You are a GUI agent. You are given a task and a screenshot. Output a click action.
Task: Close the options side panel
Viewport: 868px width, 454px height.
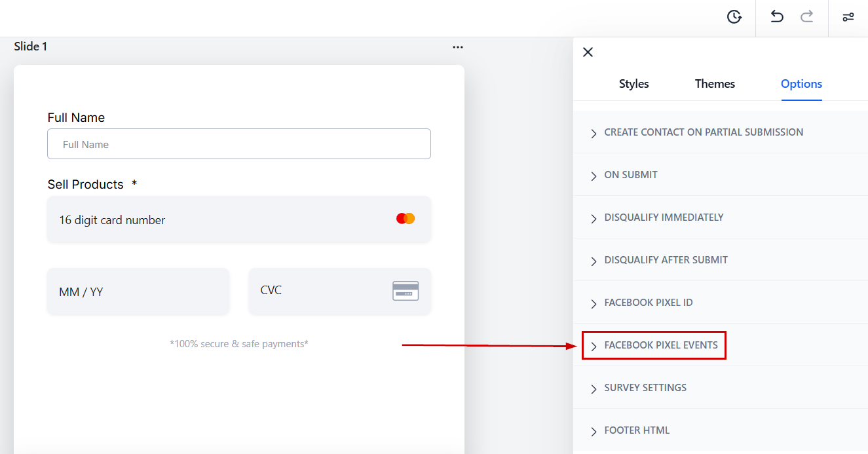tap(588, 52)
